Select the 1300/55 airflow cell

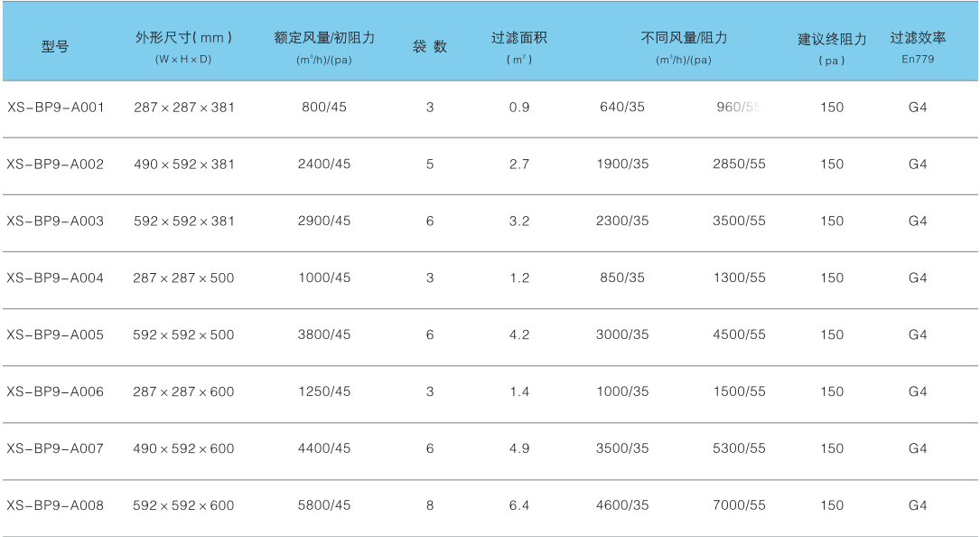739,278
